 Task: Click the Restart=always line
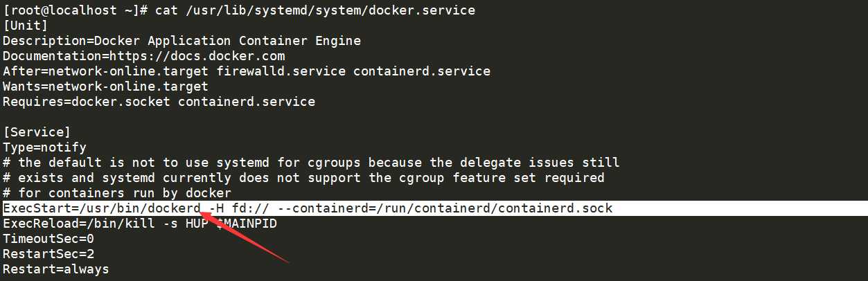click(56, 269)
